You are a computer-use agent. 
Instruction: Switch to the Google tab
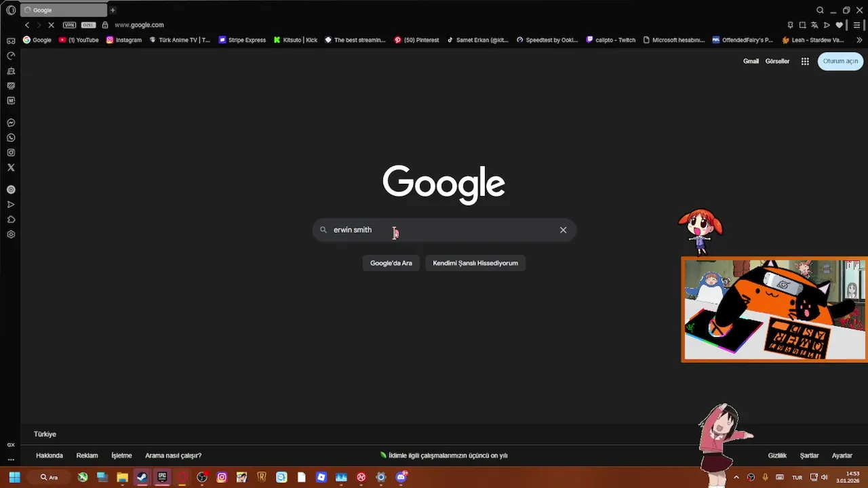click(x=64, y=10)
